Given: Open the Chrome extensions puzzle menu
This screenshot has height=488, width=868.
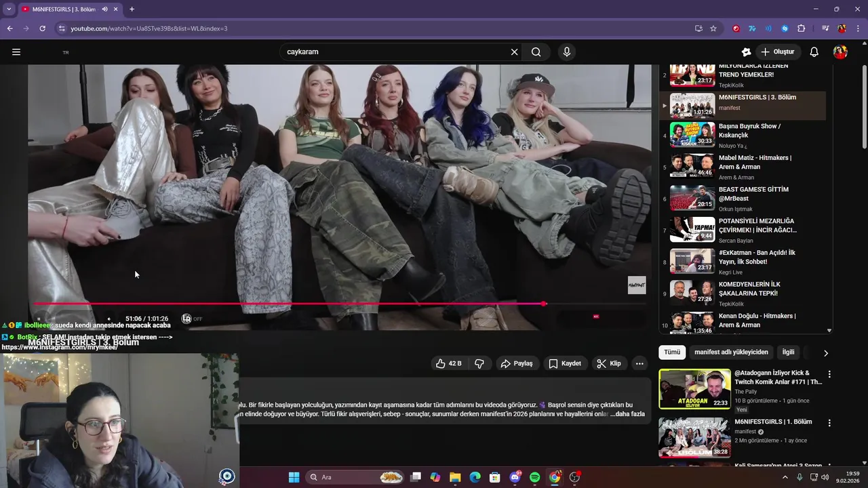Looking at the screenshot, I should tap(801, 28).
